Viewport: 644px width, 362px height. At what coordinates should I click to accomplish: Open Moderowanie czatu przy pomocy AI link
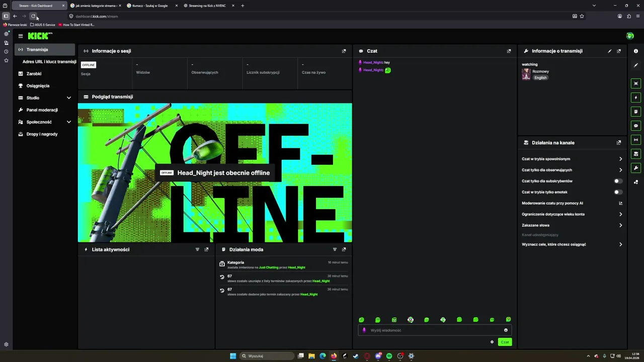pos(572,203)
